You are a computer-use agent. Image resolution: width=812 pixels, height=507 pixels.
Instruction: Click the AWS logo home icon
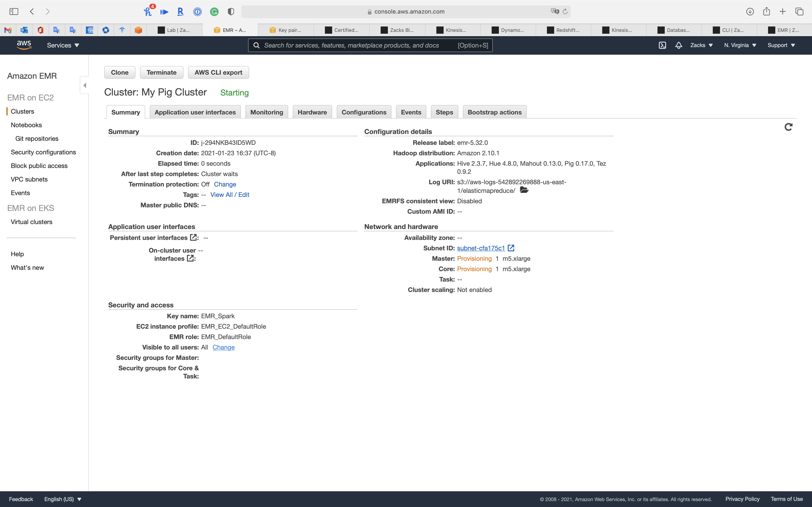tap(24, 45)
